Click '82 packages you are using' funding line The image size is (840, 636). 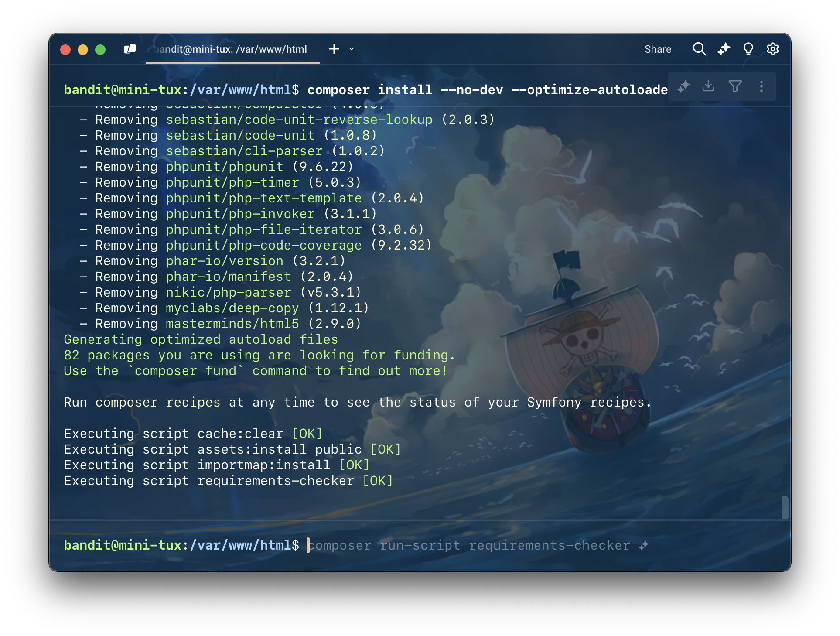click(x=260, y=355)
